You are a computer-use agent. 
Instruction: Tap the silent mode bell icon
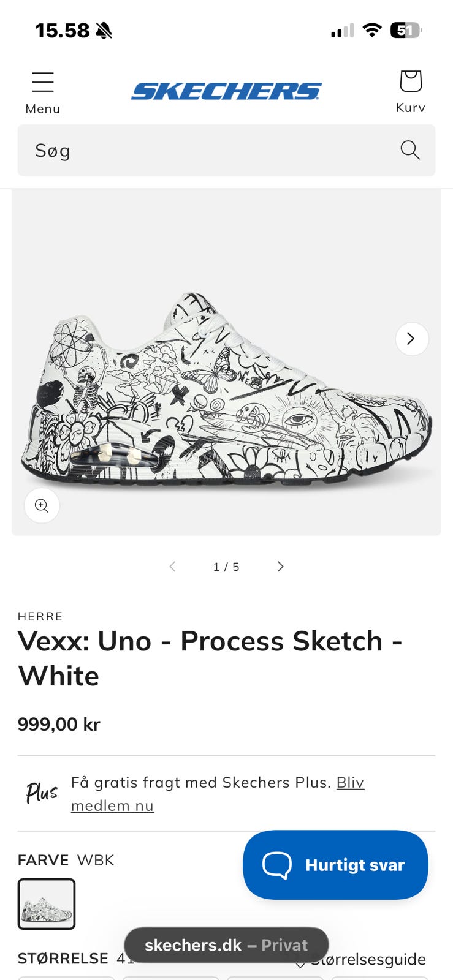(104, 30)
